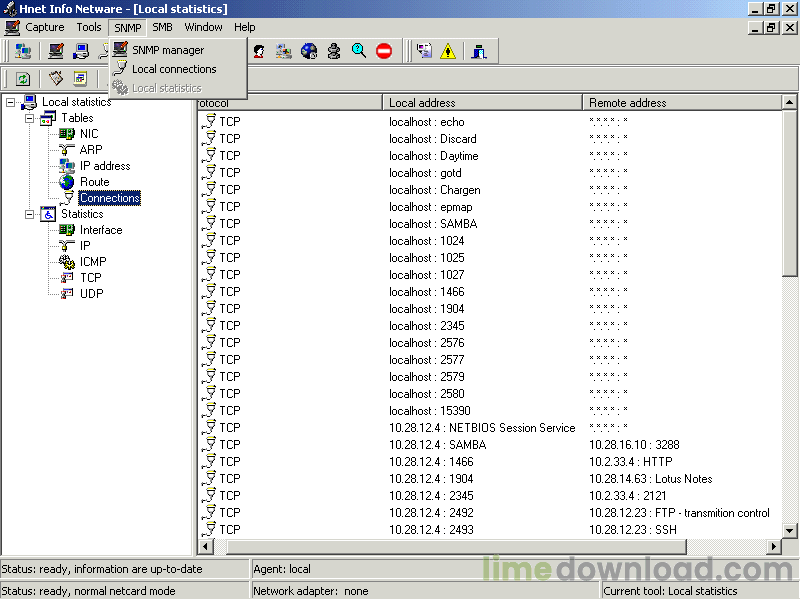
Task: Open the Capture menu
Action: pos(44,27)
